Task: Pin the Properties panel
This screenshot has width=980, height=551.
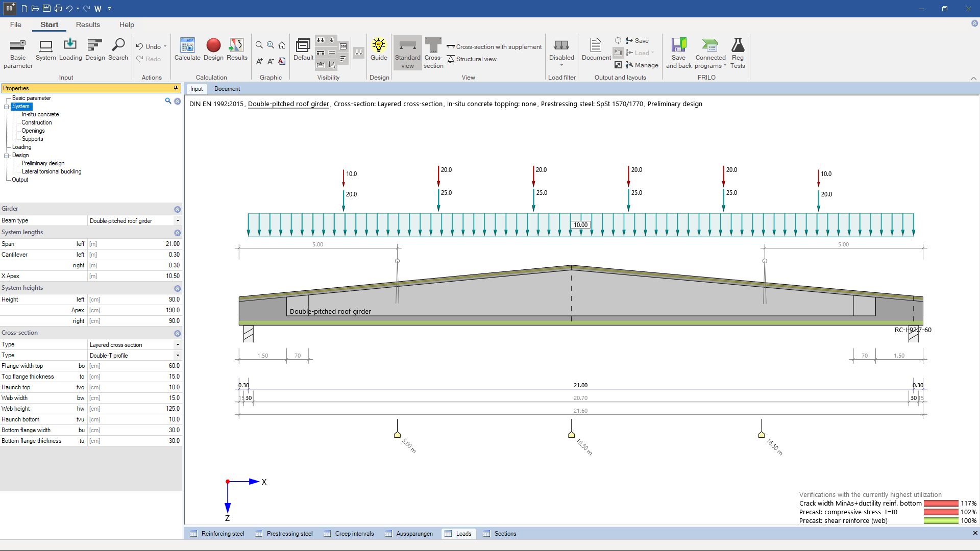Action: pos(176,88)
